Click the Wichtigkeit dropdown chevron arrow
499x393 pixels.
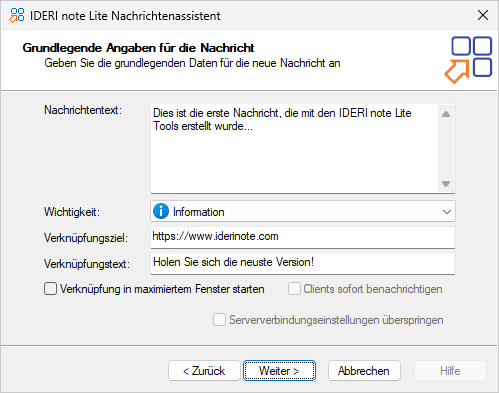coord(447,212)
